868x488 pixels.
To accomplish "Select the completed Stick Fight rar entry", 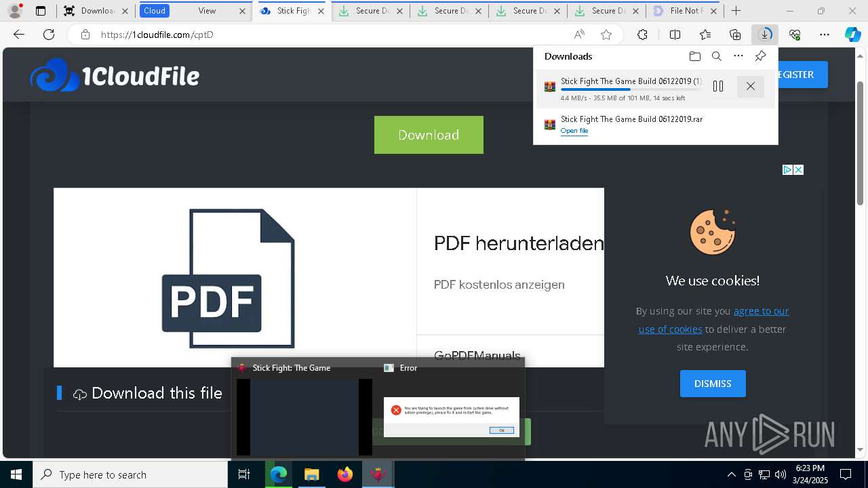I will [x=656, y=125].
